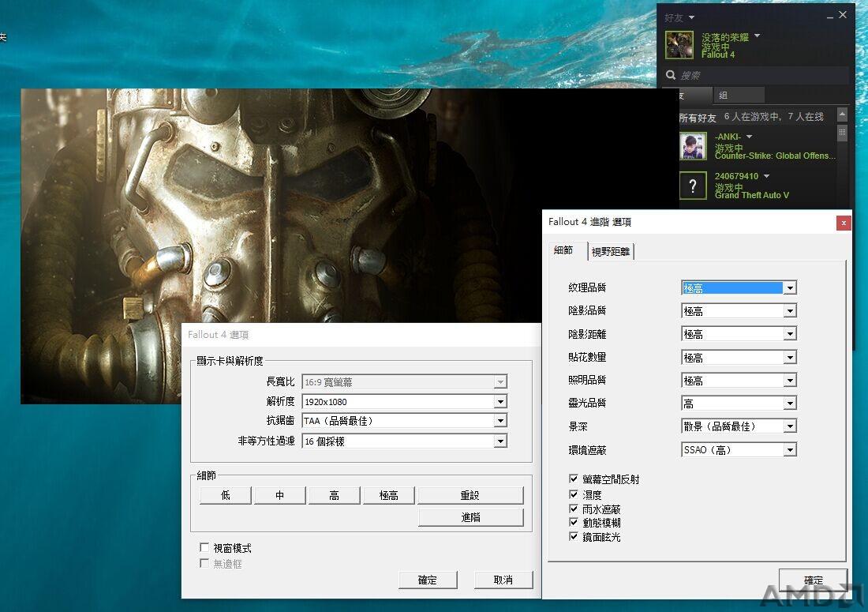Open the arrow menu beside 240679410
The height and width of the screenshot is (612, 868).
pos(766,176)
